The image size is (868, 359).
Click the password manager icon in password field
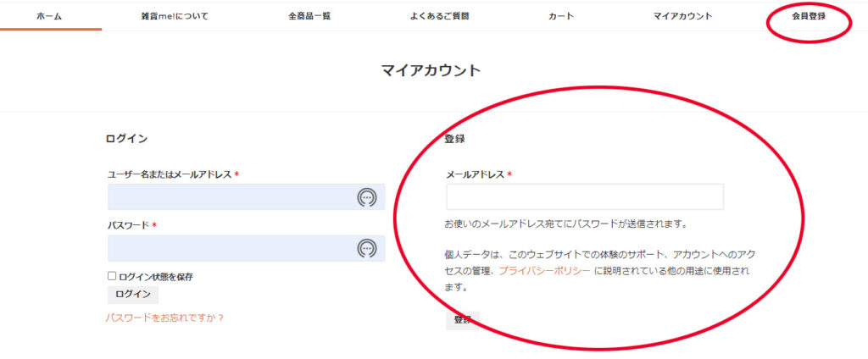pyautogui.click(x=365, y=248)
